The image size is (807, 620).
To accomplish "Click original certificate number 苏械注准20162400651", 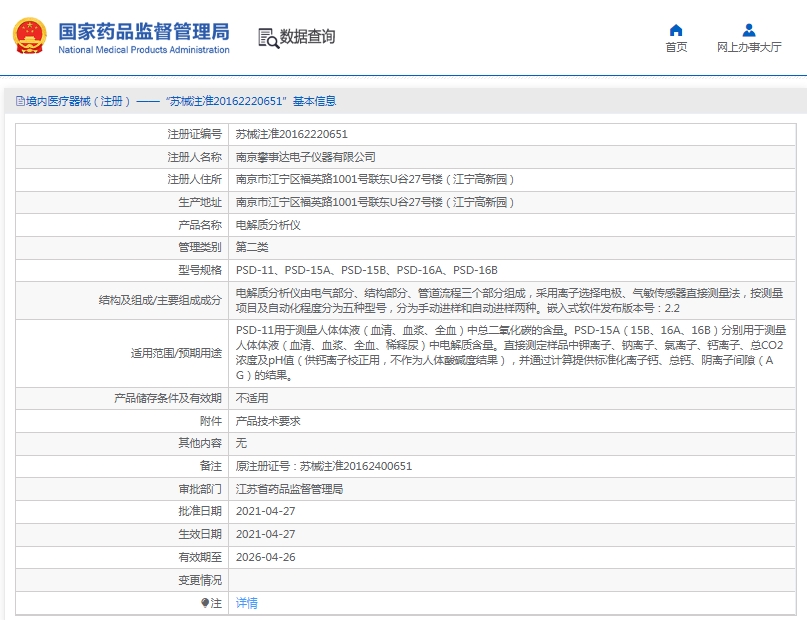I will pos(356,466).
